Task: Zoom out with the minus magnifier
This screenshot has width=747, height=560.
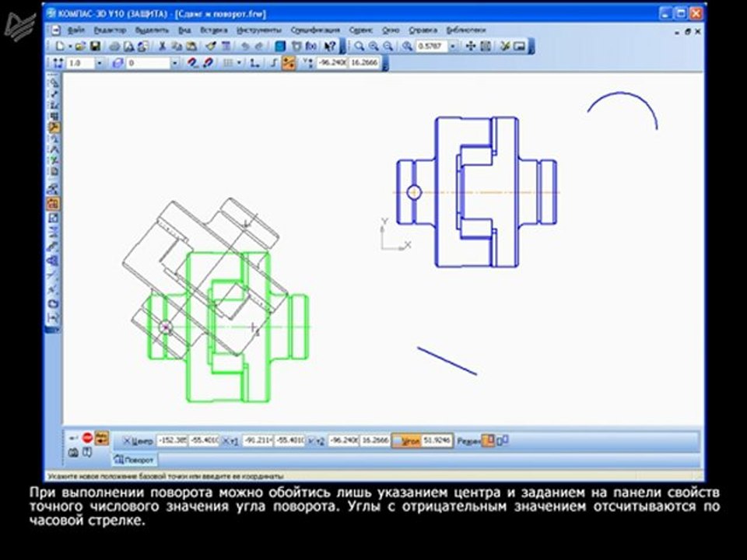Action: point(388,46)
